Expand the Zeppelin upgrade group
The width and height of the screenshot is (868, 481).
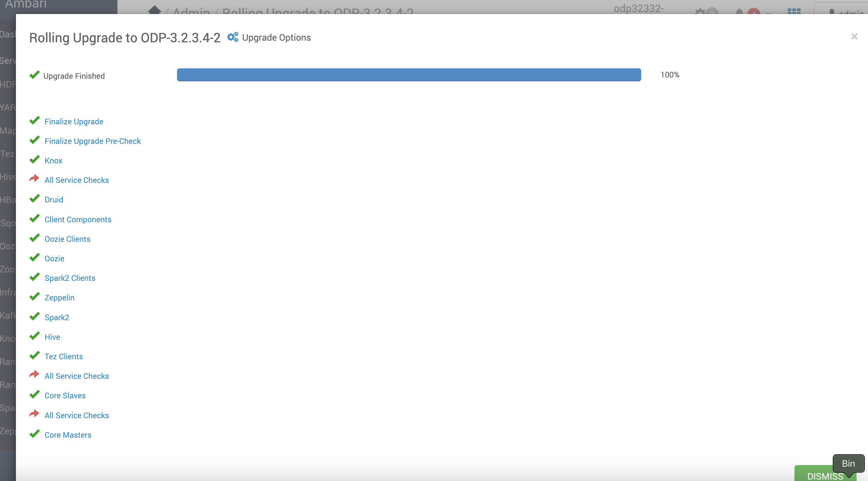[60, 298]
